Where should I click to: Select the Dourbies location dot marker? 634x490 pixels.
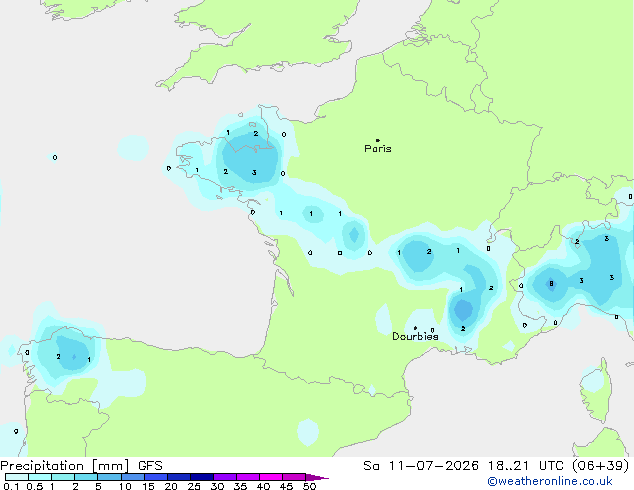pyautogui.click(x=415, y=328)
